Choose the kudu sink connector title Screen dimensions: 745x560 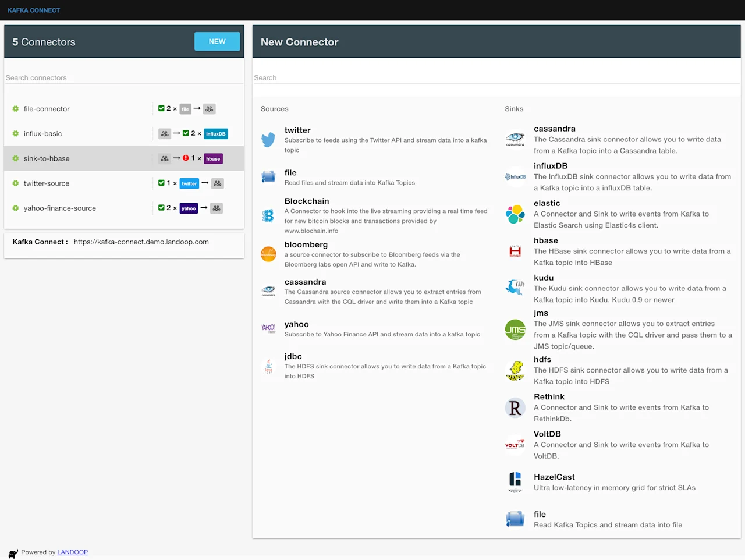point(544,278)
